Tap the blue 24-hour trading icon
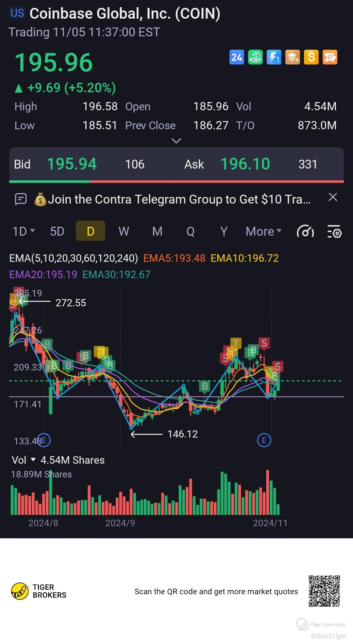The width and height of the screenshot is (353, 644). pyautogui.click(x=237, y=57)
